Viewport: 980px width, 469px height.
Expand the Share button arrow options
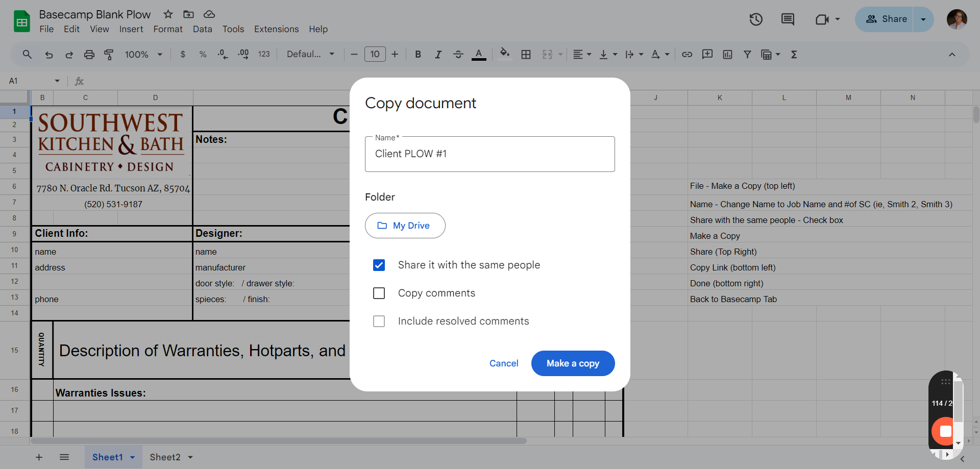(x=923, y=19)
